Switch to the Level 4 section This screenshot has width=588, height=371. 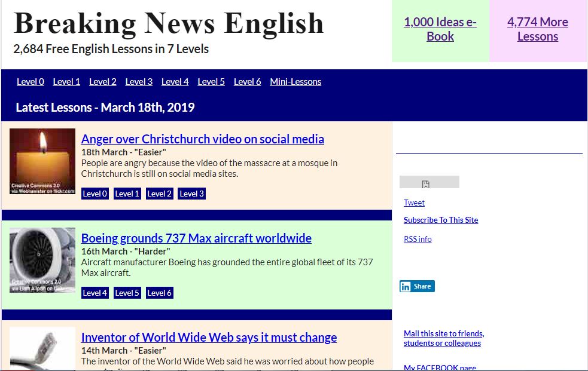(x=175, y=81)
